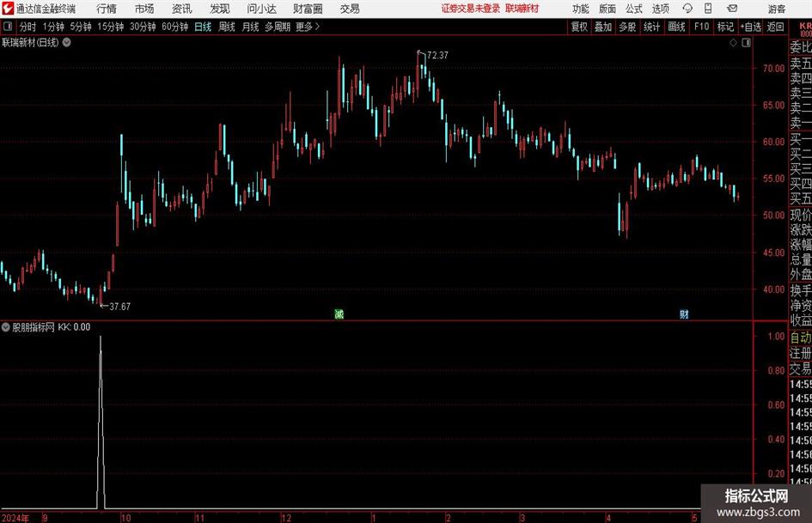Open the mail envelope icon
The image size is (812, 523).
(732, 9)
